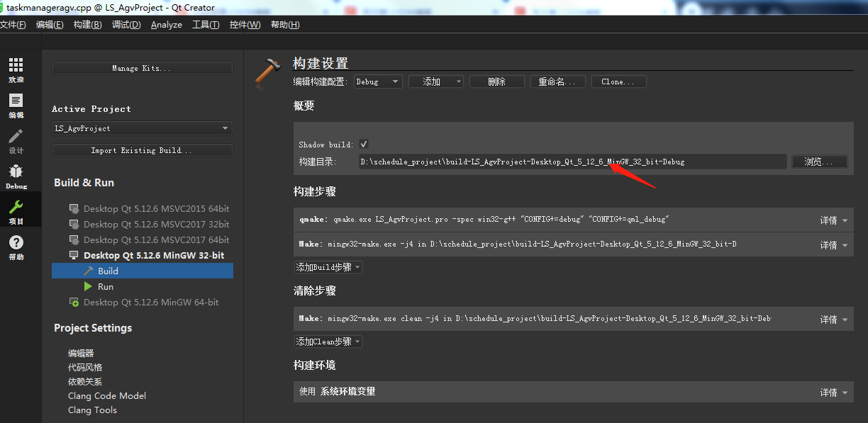Open the 文件(F) menu
This screenshot has height=423, width=868.
coord(13,25)
